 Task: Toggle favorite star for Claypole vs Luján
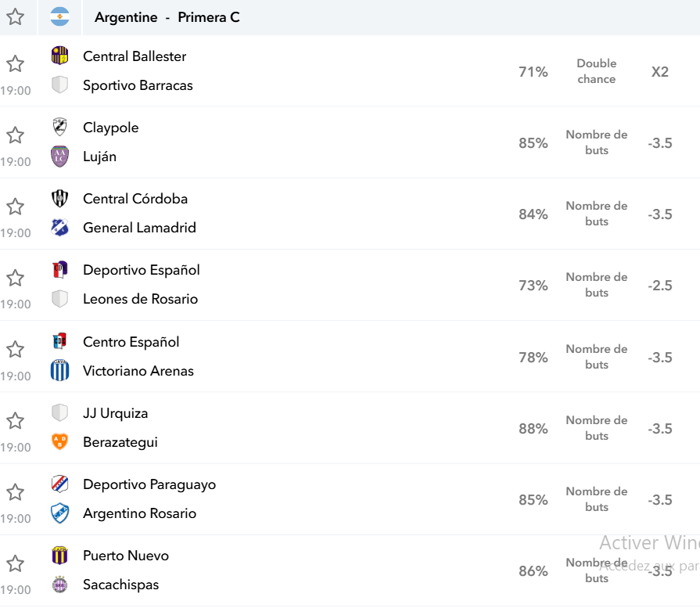coord(15,135)
